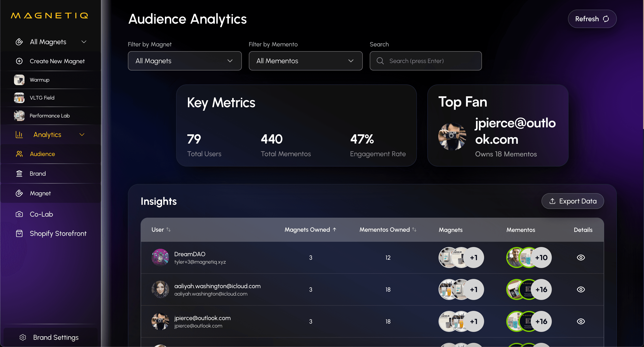The image size is (644, 347).
Task: Click 79 Total Users metric
Action: tap(204, 145)
